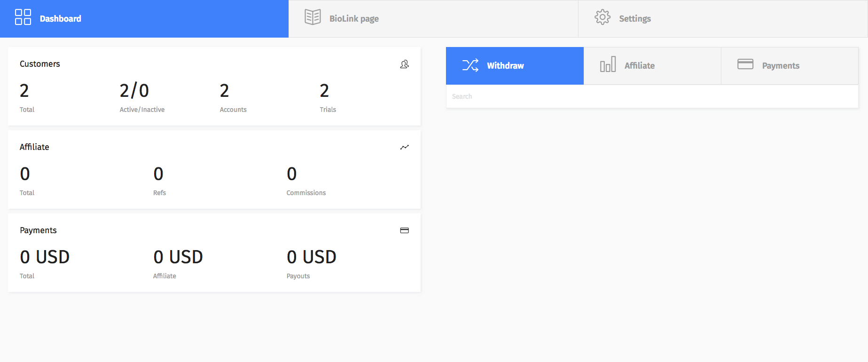Click the Payments card heading
Viewport: 868px width, 362px height.
point(38,230)
